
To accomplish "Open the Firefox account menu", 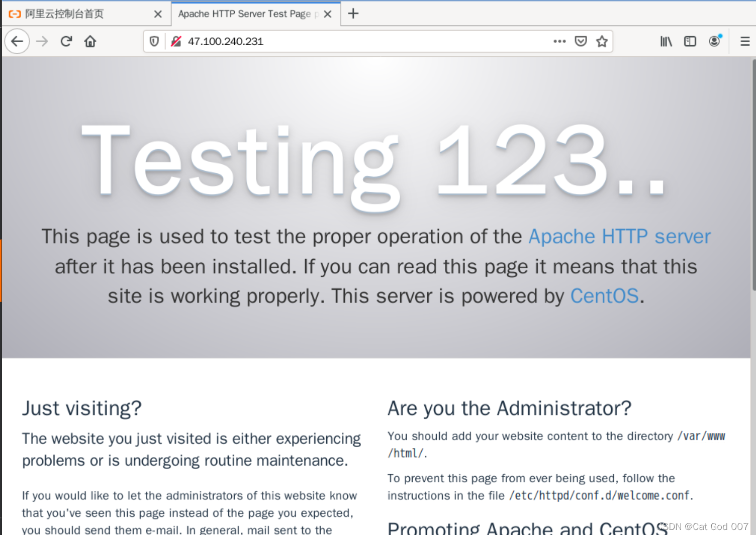I will 715,41.
